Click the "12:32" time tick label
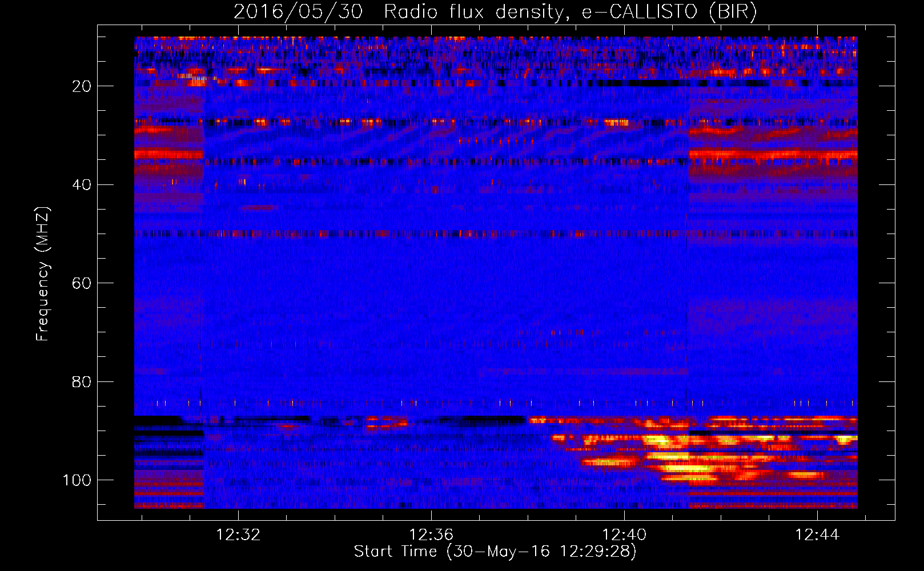 coord(238,534)
